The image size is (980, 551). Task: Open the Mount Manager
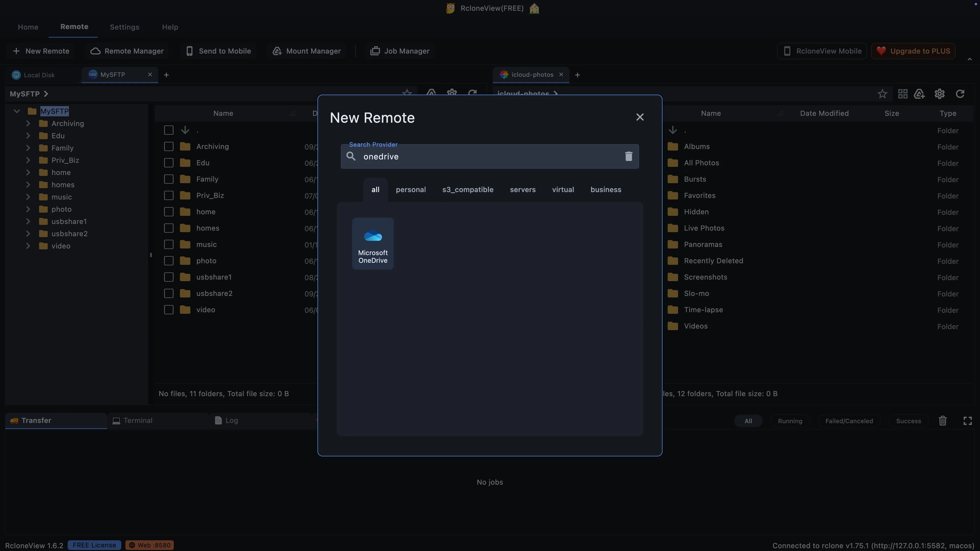(307, 51)
